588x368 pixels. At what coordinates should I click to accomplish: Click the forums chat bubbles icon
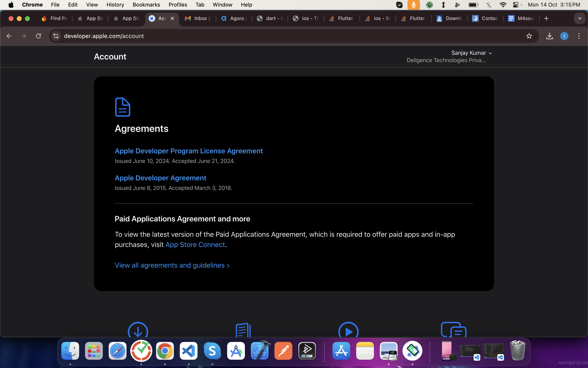point(454,330)
